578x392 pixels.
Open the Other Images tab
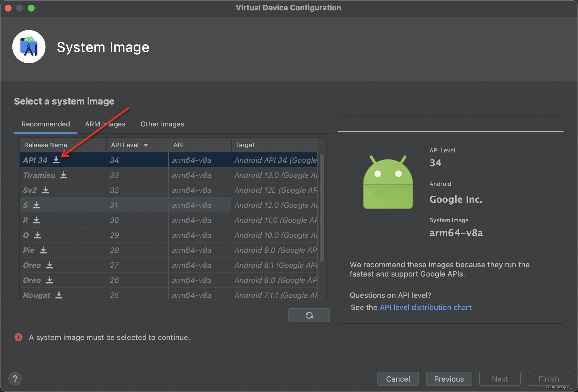162,124
